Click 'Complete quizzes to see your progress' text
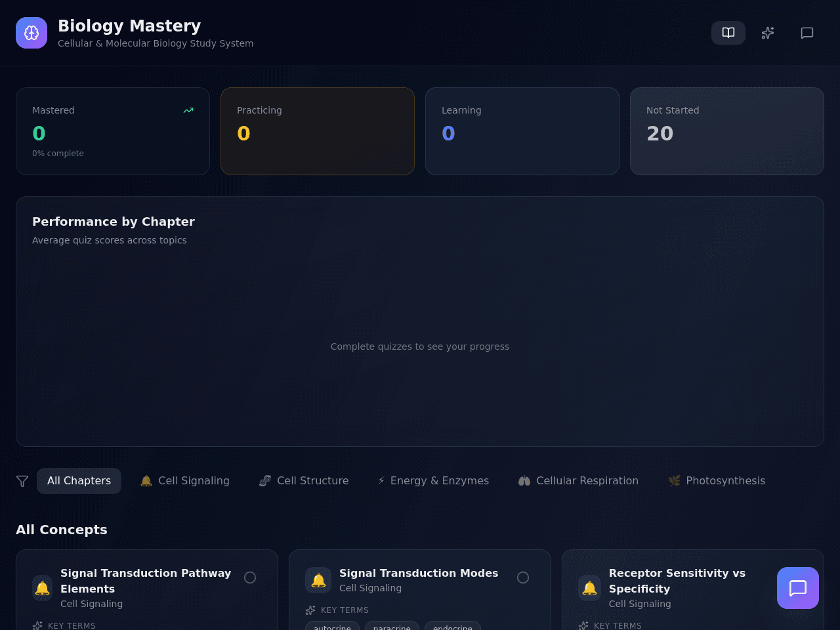 pyautogui.click(x=420, y=346)
